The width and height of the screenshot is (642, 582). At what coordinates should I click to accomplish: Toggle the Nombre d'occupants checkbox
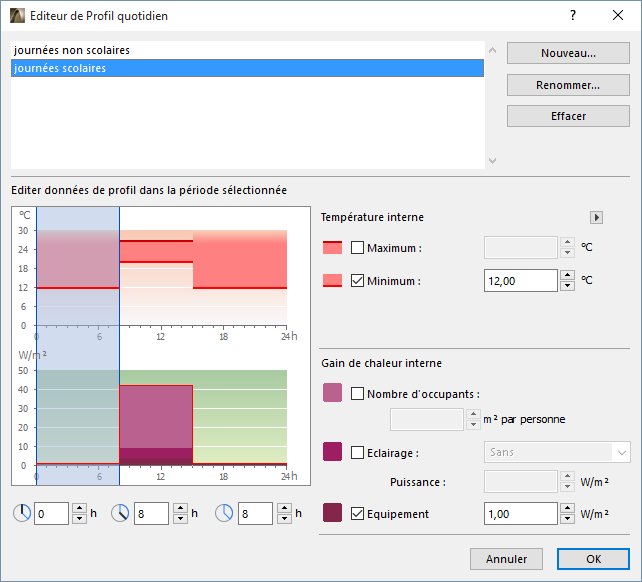pos(358,393)
